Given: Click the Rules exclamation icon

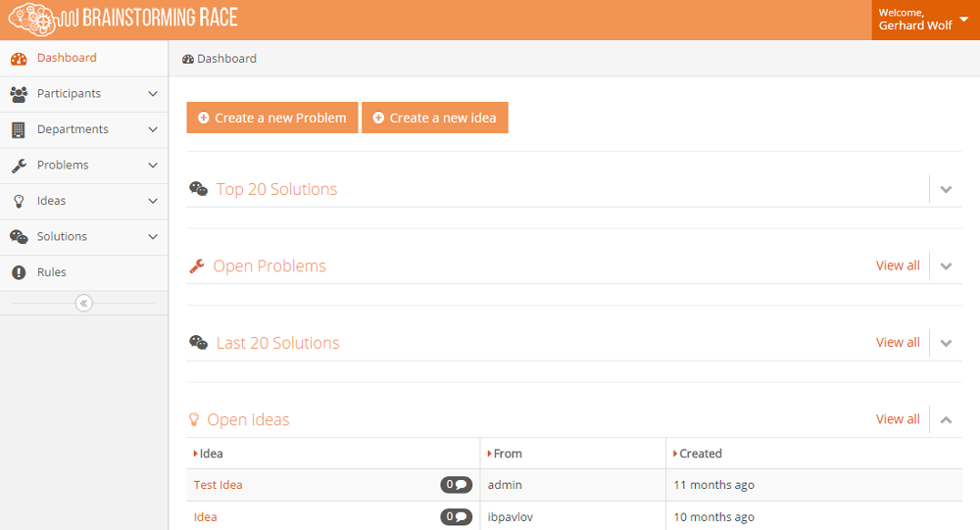Looking at the screenshot, I should 18,272.
